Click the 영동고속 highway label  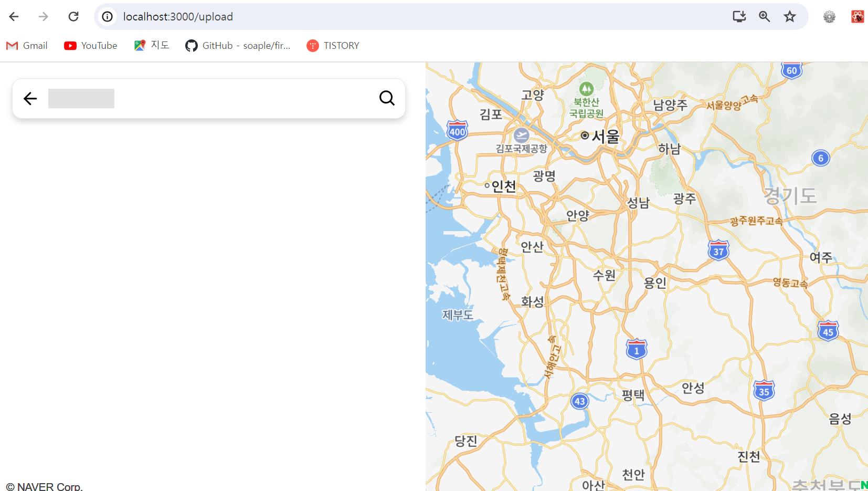click(790, 283)
